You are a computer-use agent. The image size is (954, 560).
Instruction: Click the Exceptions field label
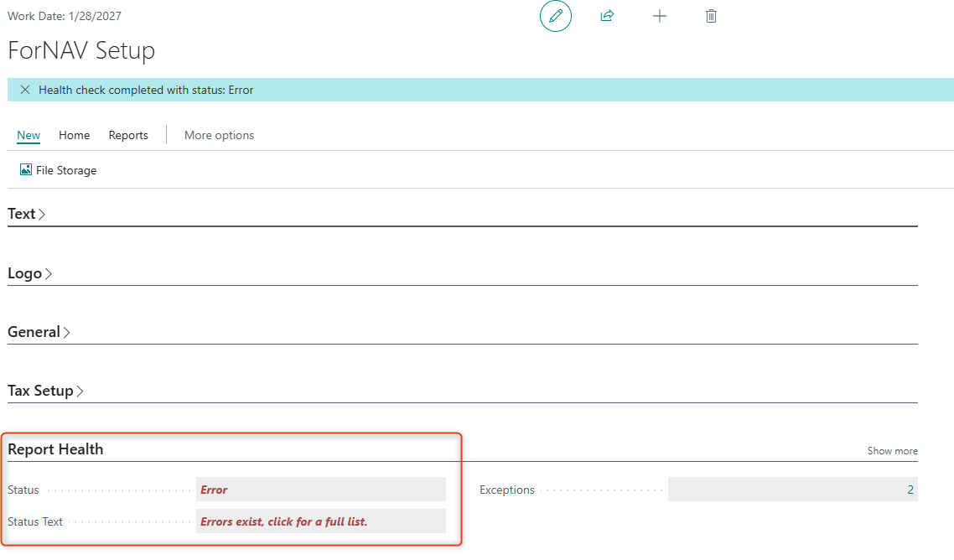(507, 490)
